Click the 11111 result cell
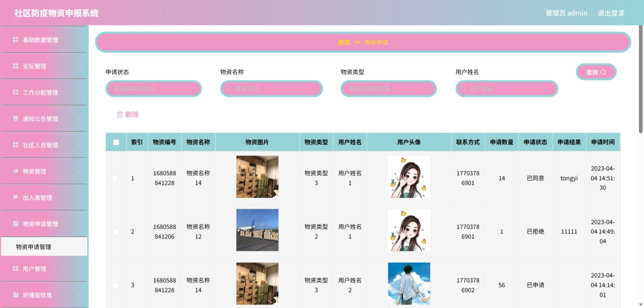 pyautogui.click(x=569, y=232)
